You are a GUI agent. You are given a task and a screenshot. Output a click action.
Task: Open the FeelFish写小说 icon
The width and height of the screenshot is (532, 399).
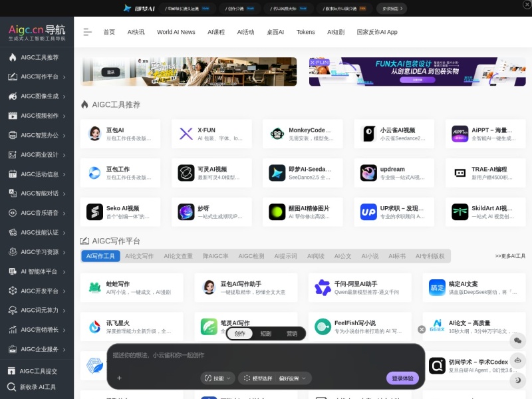(x=323, y=327)
